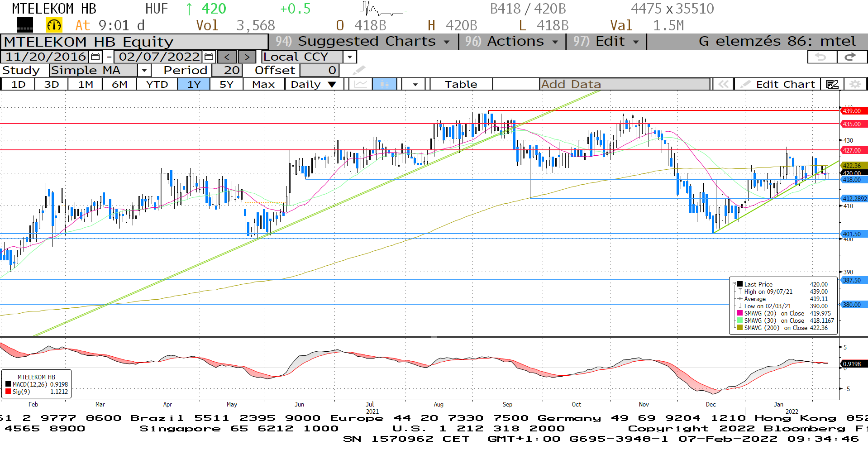The image size is (868, 464).
Task: Click the end date field 02/07/2022
Action: pos(159,57)
